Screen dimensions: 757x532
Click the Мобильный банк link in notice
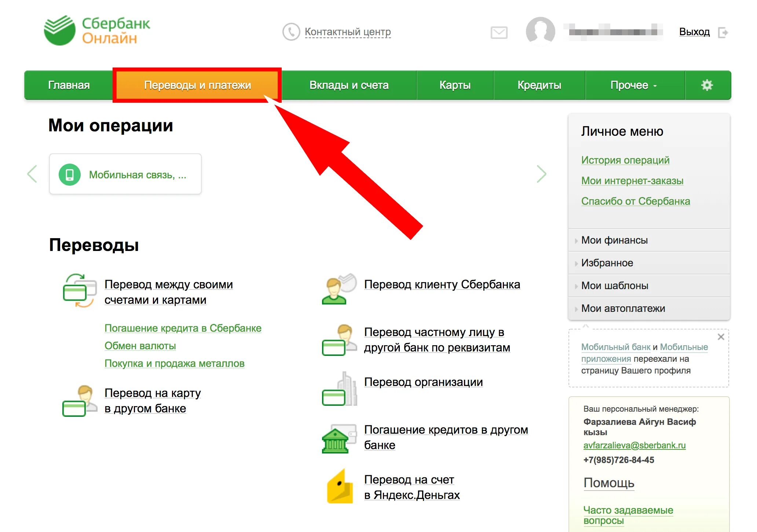tap(616, 347)
